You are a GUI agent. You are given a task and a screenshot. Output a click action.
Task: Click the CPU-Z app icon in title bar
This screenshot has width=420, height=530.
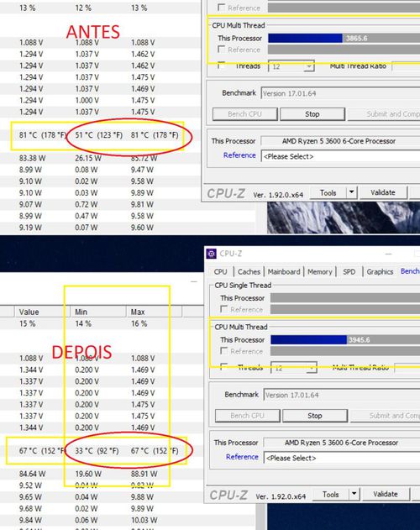[212, 253]
